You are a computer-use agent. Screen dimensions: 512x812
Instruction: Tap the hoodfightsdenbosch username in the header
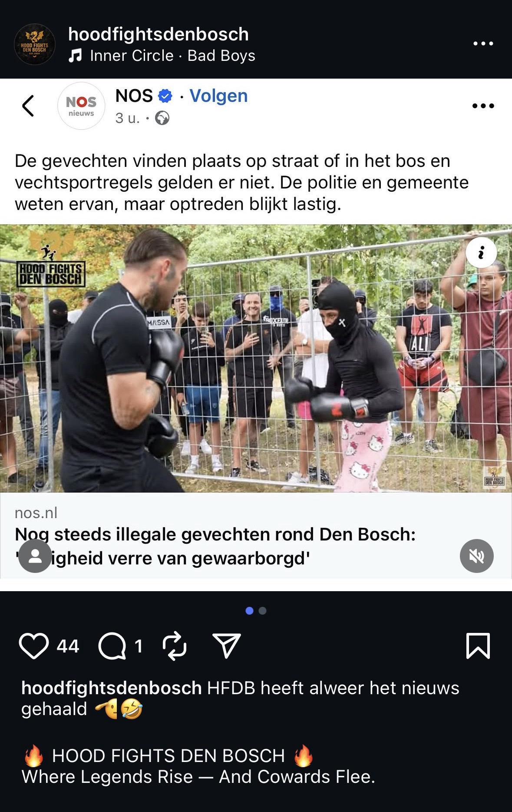pyautogui.click(x=159, y=34)
